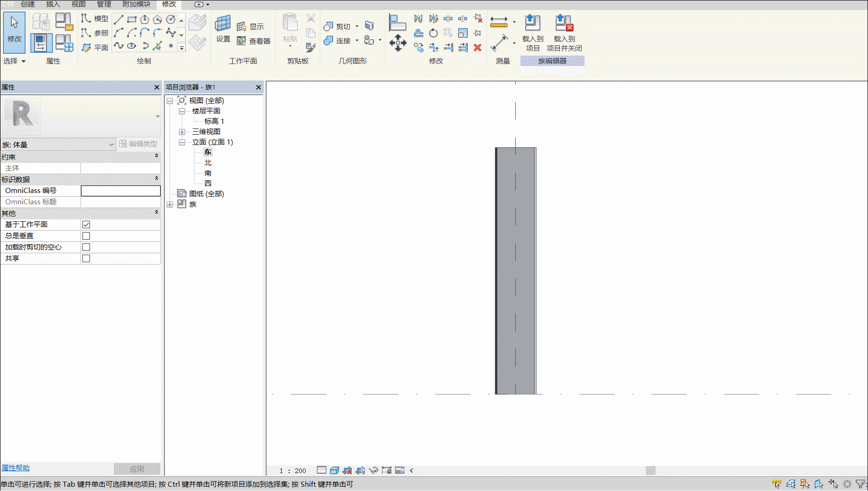Open the 选择 dropdown arrow
The width and height of the screenshot is (868, 491).
point(23,61)
